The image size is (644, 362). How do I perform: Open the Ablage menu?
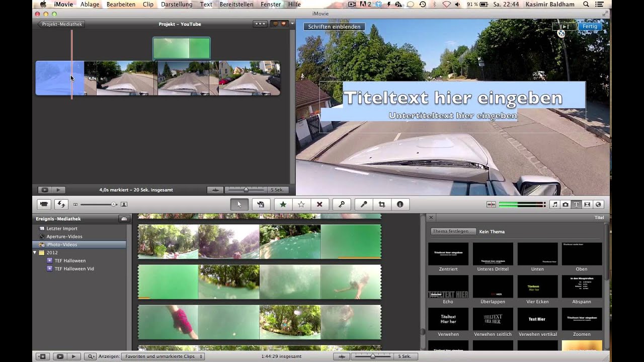click(90, 4)
